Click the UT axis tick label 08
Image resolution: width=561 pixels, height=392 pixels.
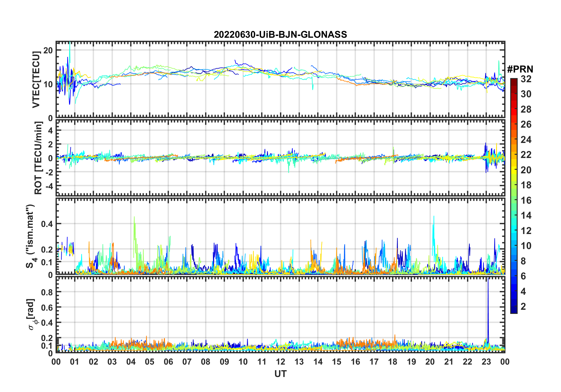206,362
